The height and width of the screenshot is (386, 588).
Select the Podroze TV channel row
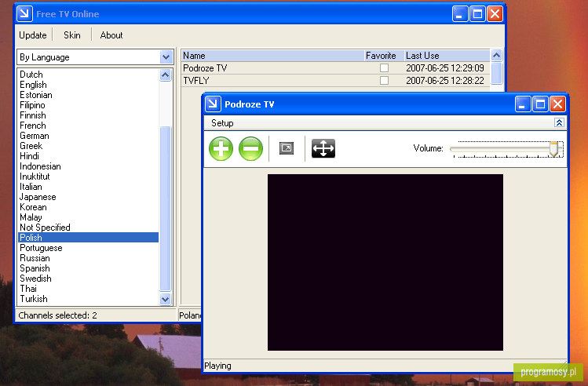[336, 67]
